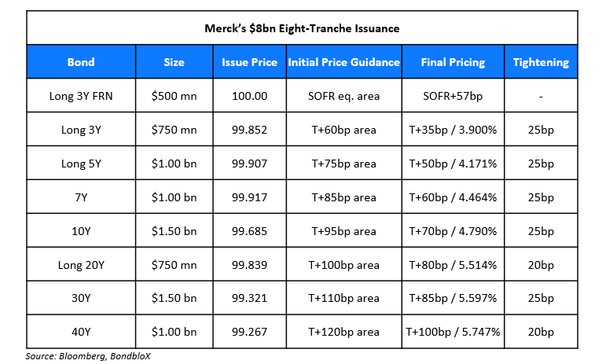This screenshot has width=606, height=364.
Task: Click the Initial Price Guidance header
Action: point(343,62)
